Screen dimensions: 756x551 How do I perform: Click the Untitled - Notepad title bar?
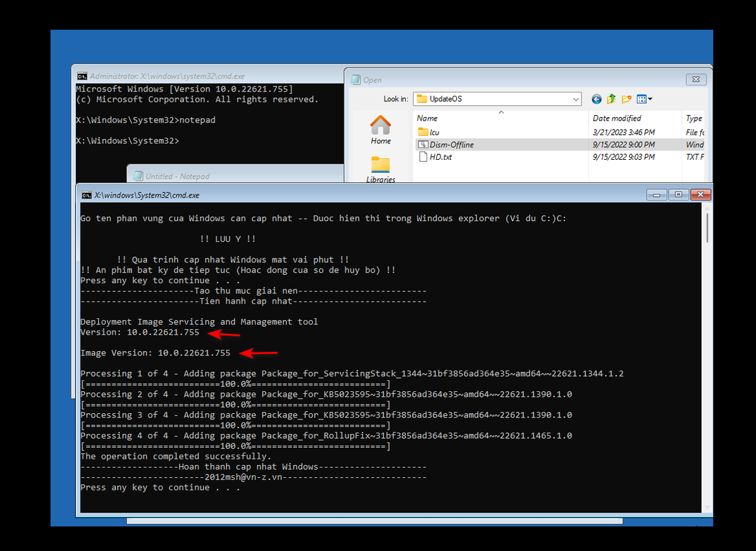click(236, 176)
